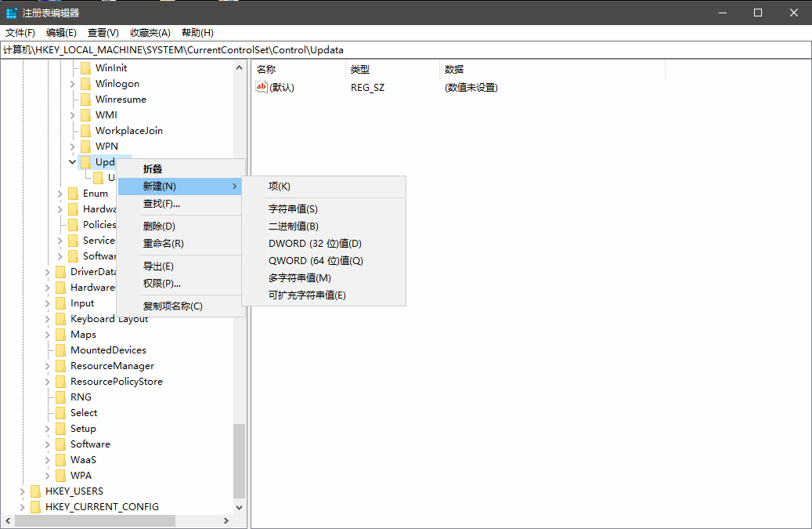The height and width of the screenshot is (529, 812).
Task: Collapse the Updata key with its chevron
Action: point(73,161)
